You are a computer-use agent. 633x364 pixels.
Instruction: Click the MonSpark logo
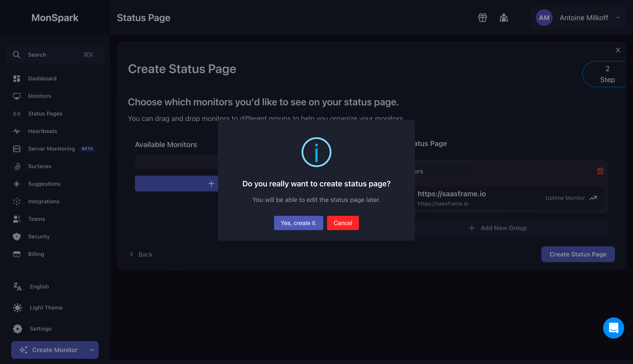click(55, 18)
